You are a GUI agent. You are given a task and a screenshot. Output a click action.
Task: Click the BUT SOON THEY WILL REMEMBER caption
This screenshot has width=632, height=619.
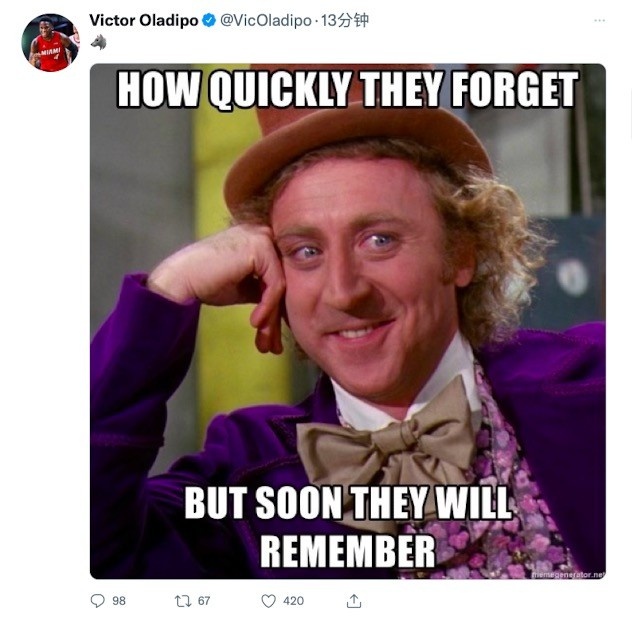point(348,526)
